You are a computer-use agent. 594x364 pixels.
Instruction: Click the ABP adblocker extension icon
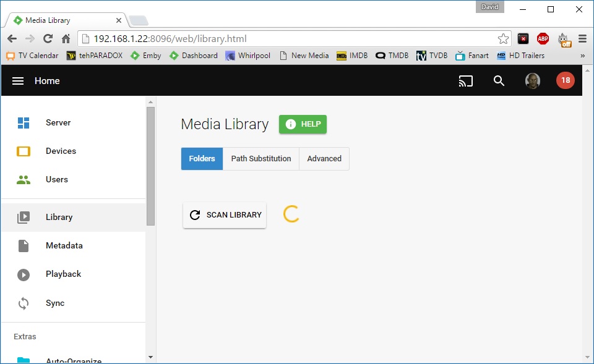pos(543,38)
